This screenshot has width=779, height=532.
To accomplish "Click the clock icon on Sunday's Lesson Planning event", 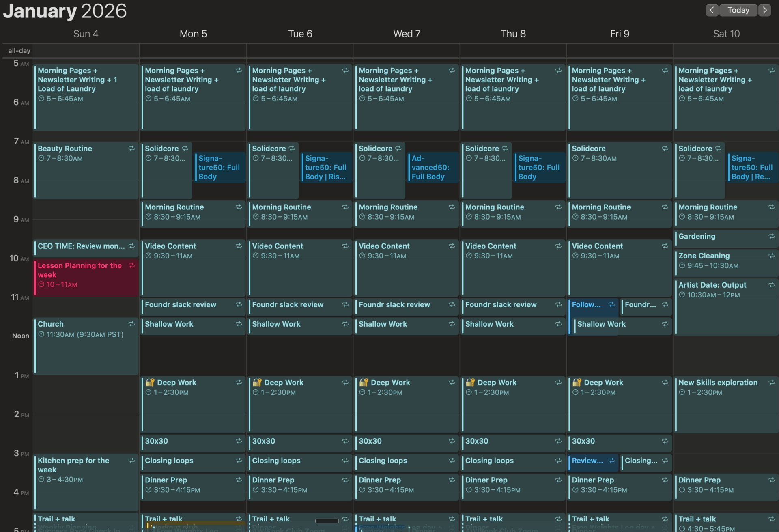I will pos(41,284).
